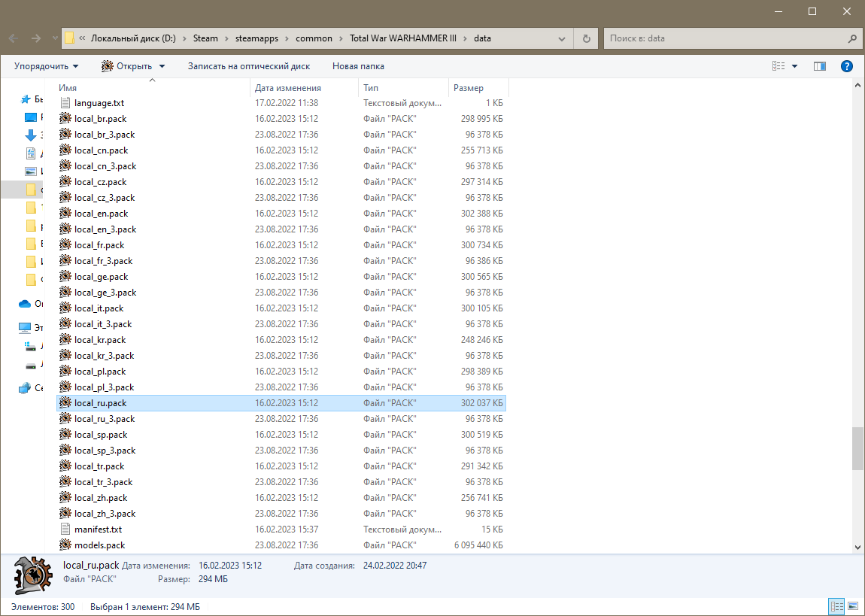Click the search magnifier icon
865x616 pixels.
point(851,38)
